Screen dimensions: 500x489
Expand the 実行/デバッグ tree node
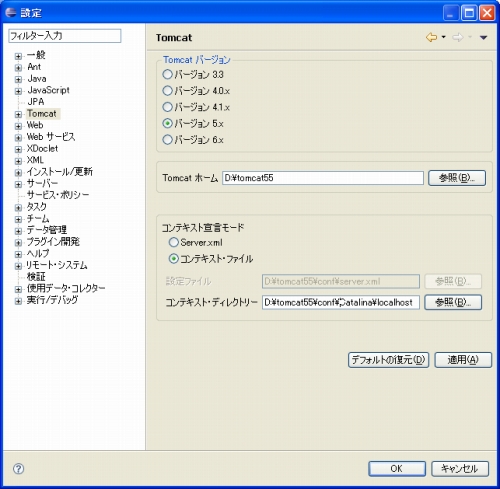tap(18, 301)
